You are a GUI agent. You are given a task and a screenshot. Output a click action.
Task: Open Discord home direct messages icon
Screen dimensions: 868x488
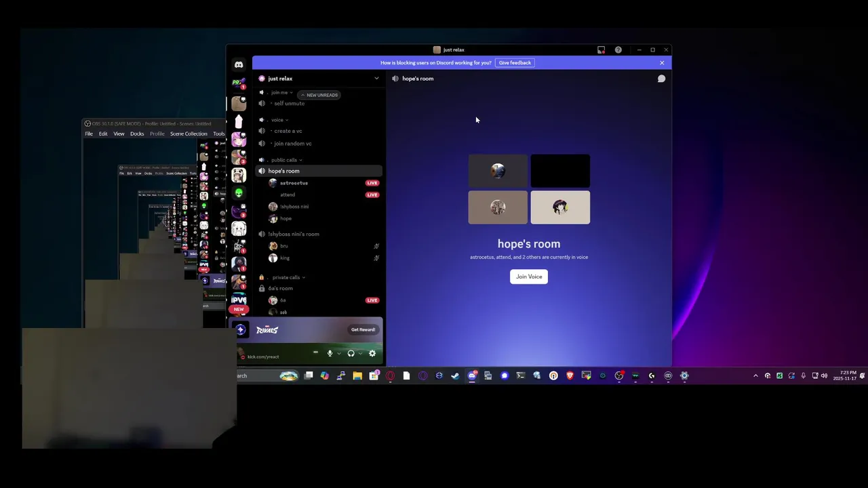(239, 64)
